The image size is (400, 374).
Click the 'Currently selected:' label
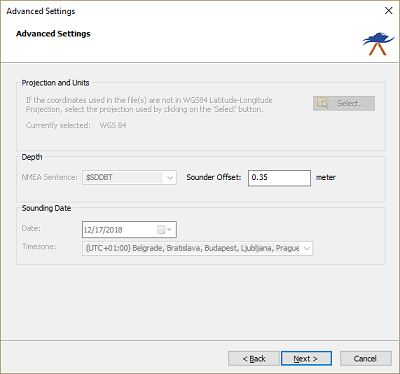(58, 125)
